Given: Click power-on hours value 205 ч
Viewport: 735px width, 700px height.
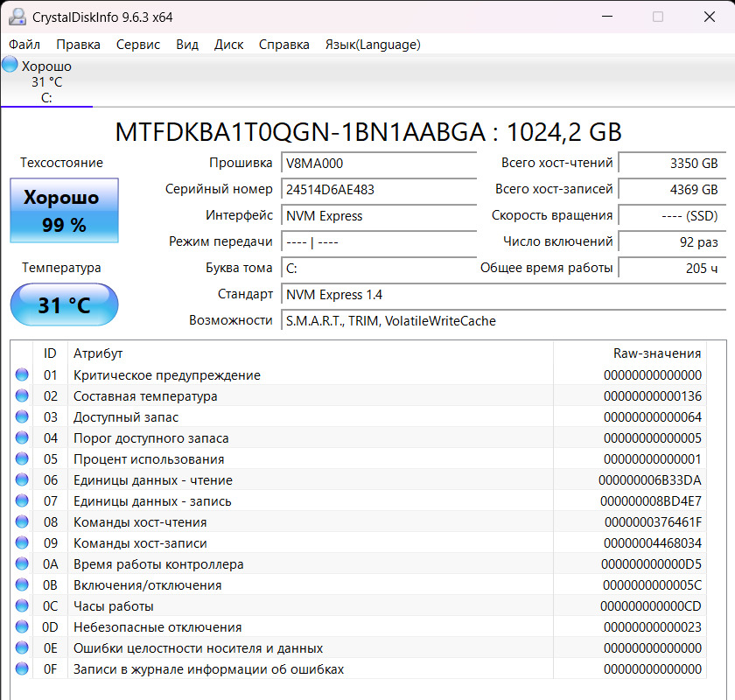Looking at the screenshot, I should coord(672,268).
